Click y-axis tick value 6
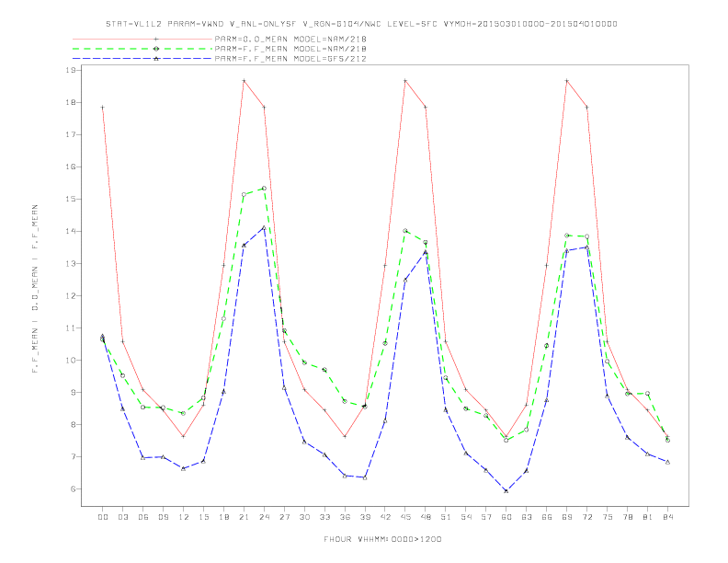728x563 pixels. click(x=73, y=489)
